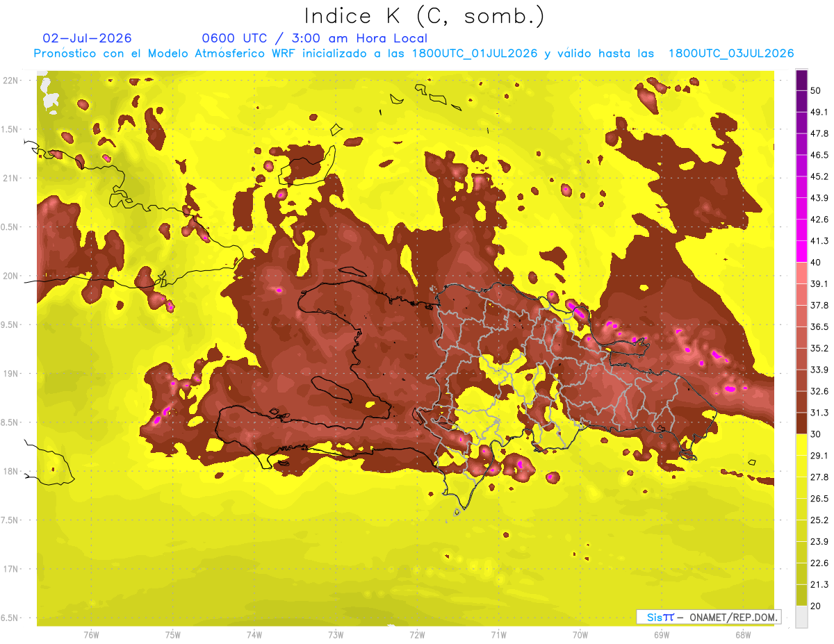
Task: Click the colorbar value '35.2'
Action: click(819, 348)
